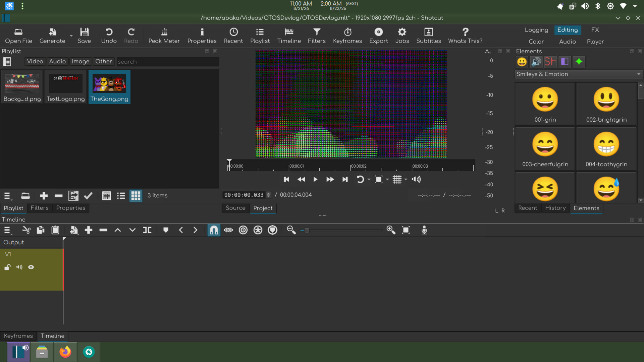Lift clip using the up-chevron timeline icon

(118, 230)
